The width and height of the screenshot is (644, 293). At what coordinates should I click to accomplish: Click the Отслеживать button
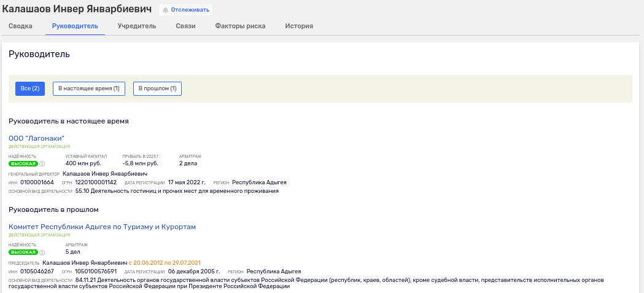tap(186, 9)
